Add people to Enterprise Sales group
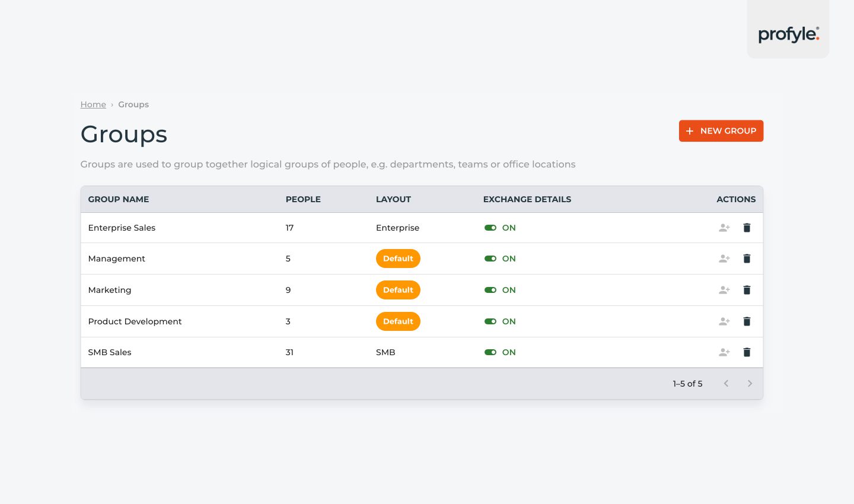Viewport: 854px width, 504px height. [x=724, y=228]
